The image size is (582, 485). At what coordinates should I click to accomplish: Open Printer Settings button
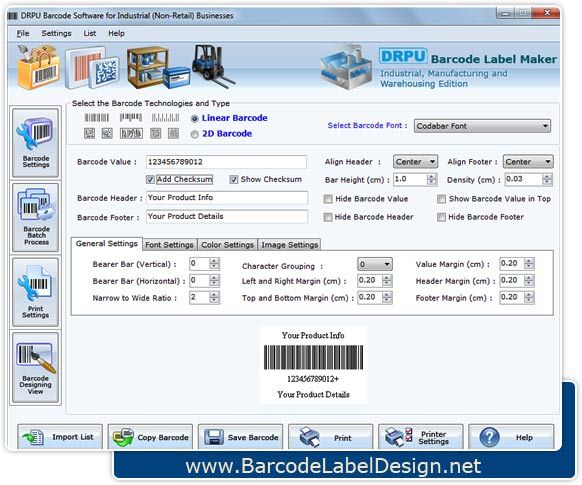pyautogui.click(x=421, y=437)
